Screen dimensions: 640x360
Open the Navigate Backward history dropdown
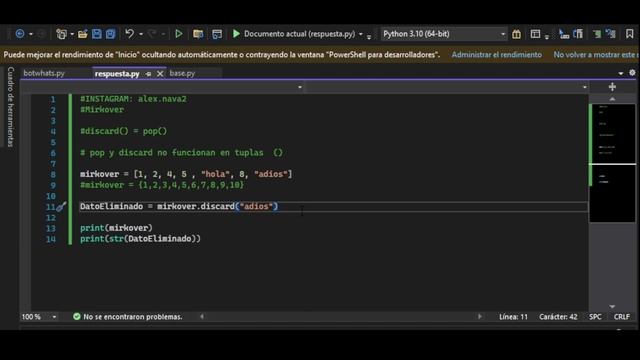[31, 34]
